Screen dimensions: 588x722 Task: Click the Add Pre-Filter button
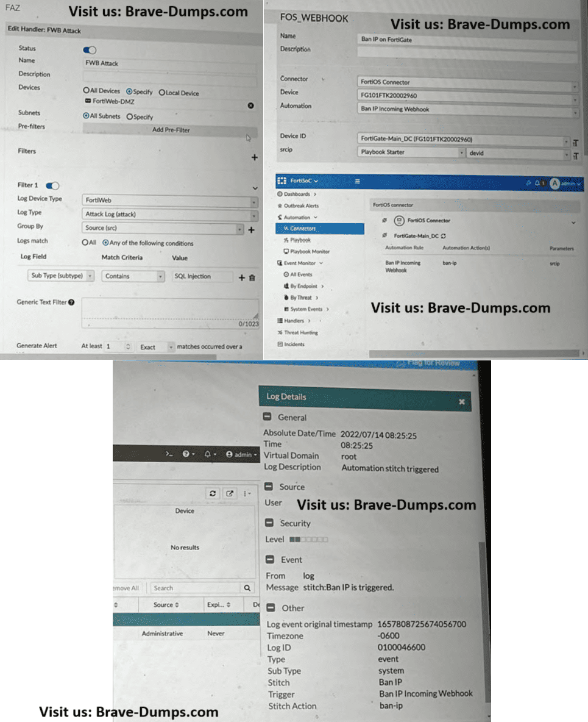170,130
